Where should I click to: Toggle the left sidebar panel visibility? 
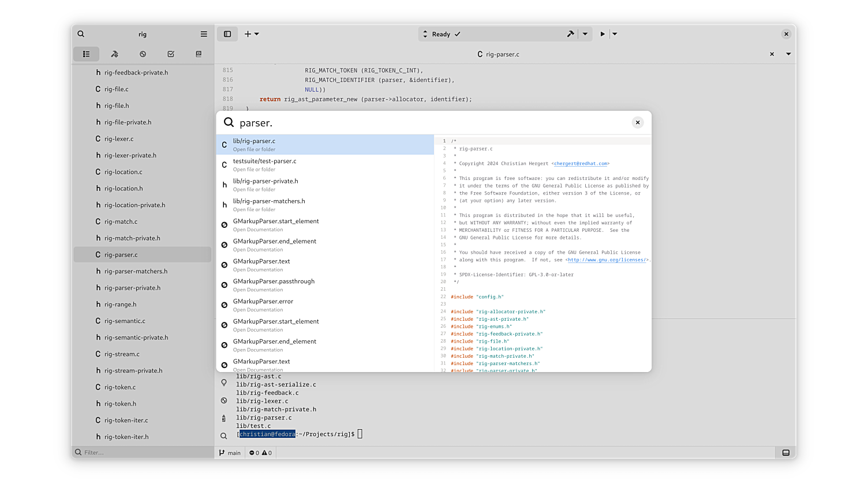point(227,34)
